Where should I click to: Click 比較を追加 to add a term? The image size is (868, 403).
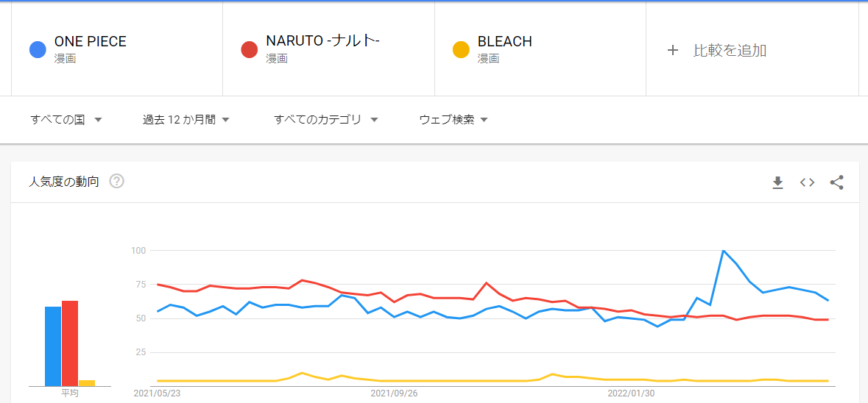(730, 50)
